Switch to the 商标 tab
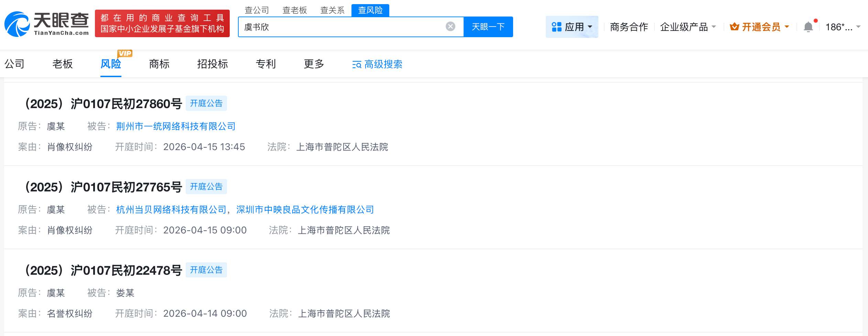Image resolution: width=868 pixels, height=336 pixels. click(159, 64)
